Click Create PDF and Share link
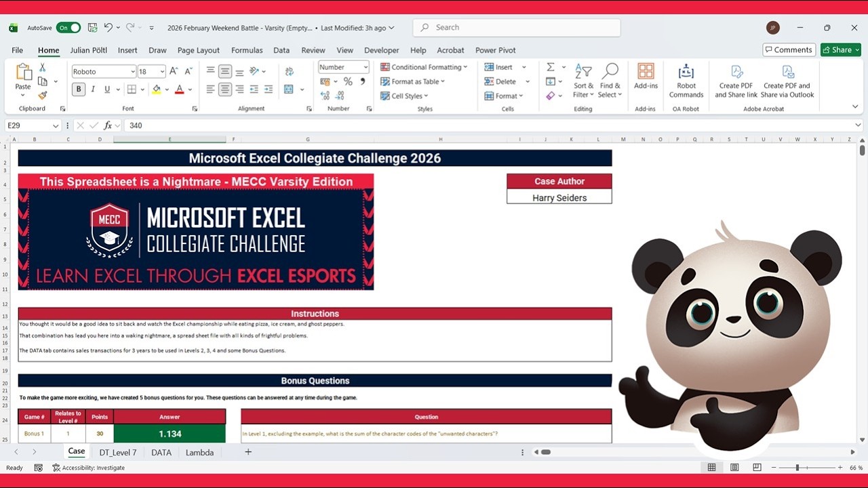Screen dimensions: 868x488 click(736, 81)
